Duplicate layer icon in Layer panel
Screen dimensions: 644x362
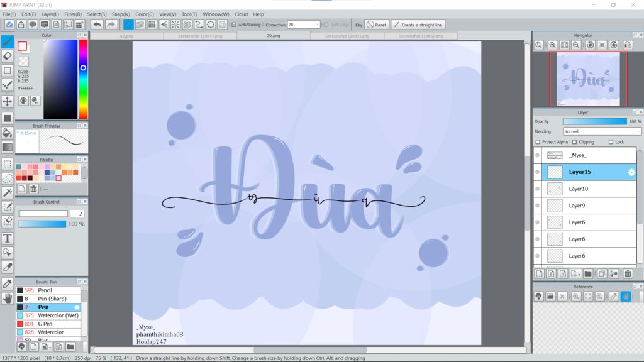pyautogui.click(x=602, y=274)
